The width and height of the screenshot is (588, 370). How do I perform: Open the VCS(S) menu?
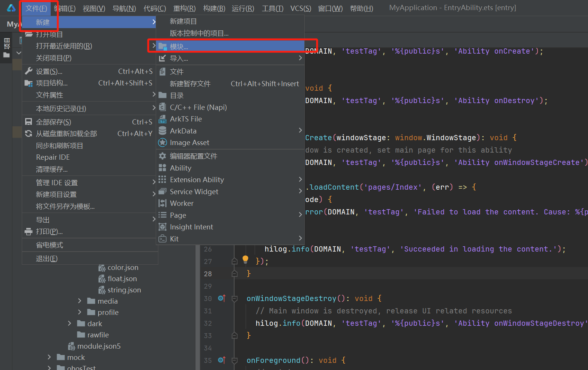pyautogui.click(x=301, y=8)
